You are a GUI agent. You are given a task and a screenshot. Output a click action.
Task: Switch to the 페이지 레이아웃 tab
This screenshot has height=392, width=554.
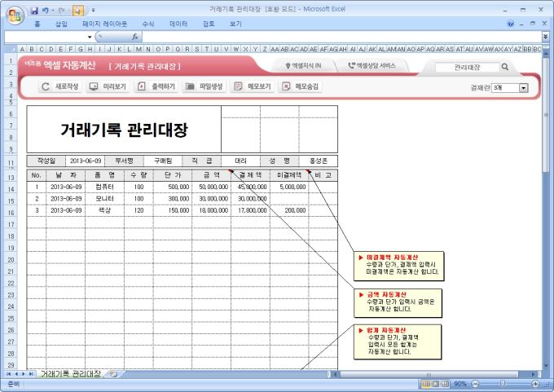tap(104, 24)
